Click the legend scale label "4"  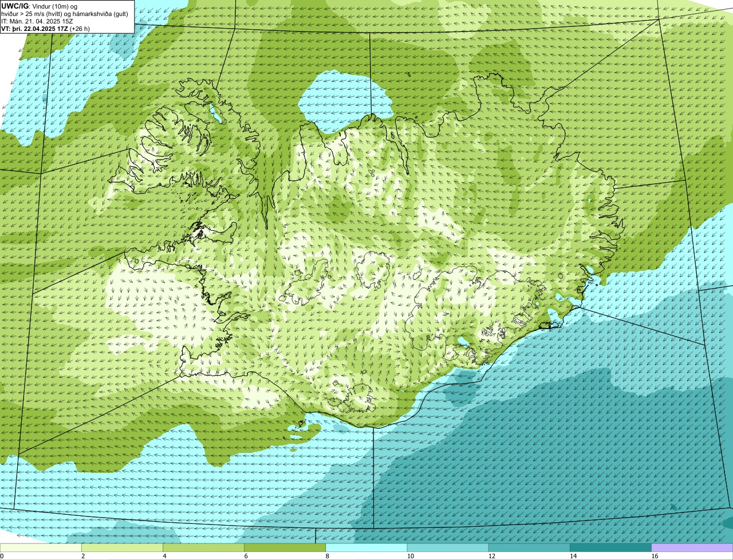(164, 556)
